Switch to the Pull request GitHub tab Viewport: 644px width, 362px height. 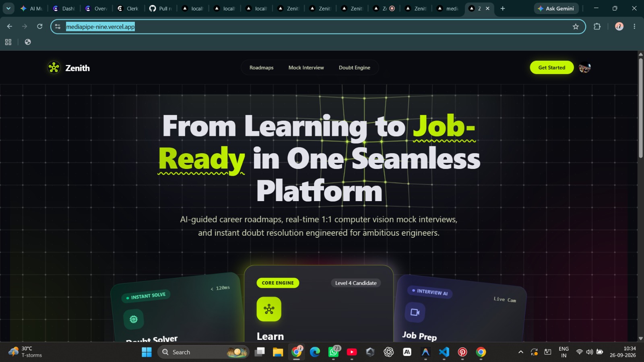click(x=160, y=8)
